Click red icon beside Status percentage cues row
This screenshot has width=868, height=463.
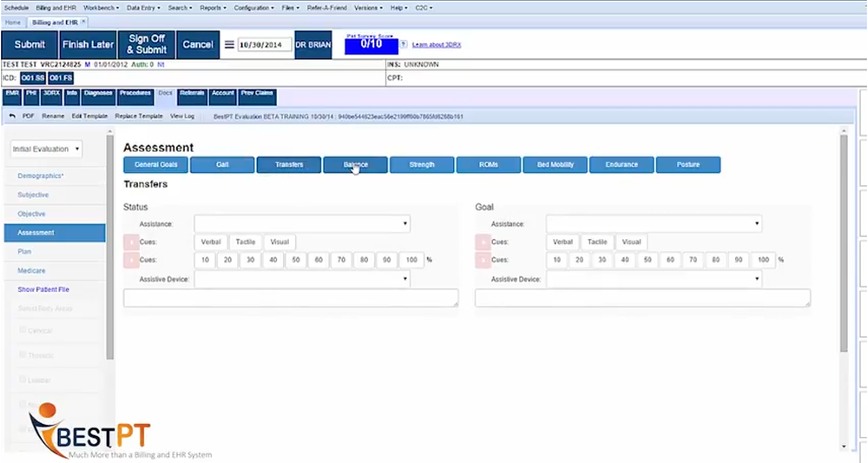[131, 260]
